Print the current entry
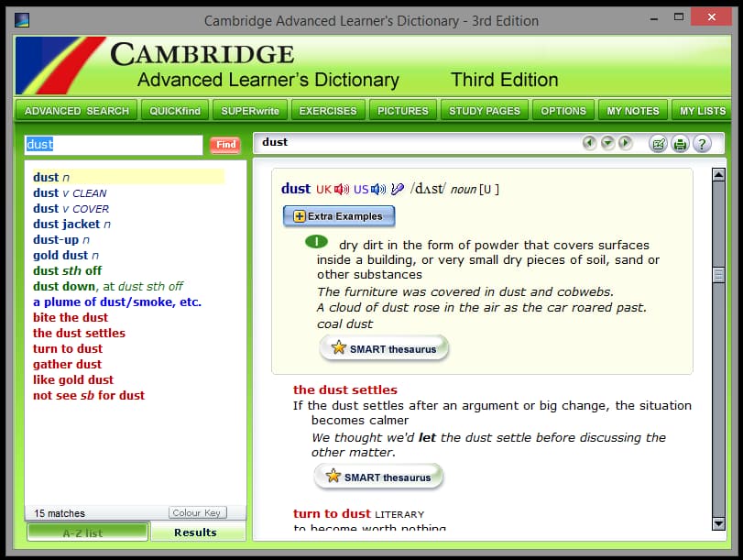This screenshot has width=743, height=560. pyautogui.click(x=680, y=144)
